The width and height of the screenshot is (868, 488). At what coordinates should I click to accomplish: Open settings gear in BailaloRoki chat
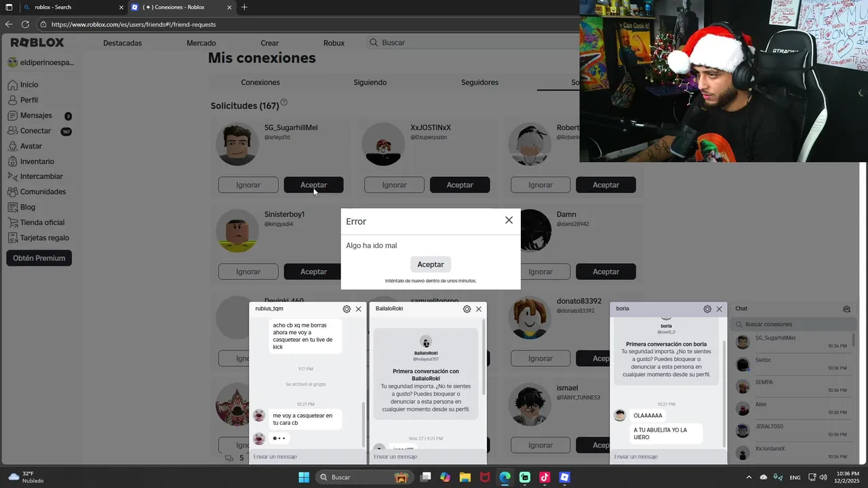[x=467, y=309]
